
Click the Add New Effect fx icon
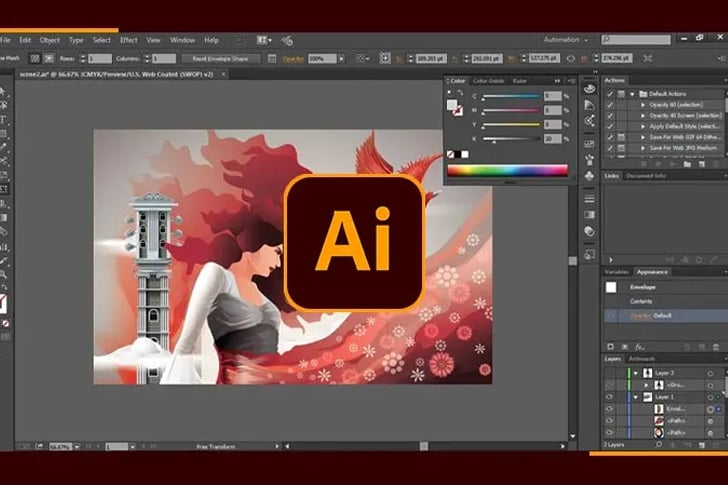point(638,346)
